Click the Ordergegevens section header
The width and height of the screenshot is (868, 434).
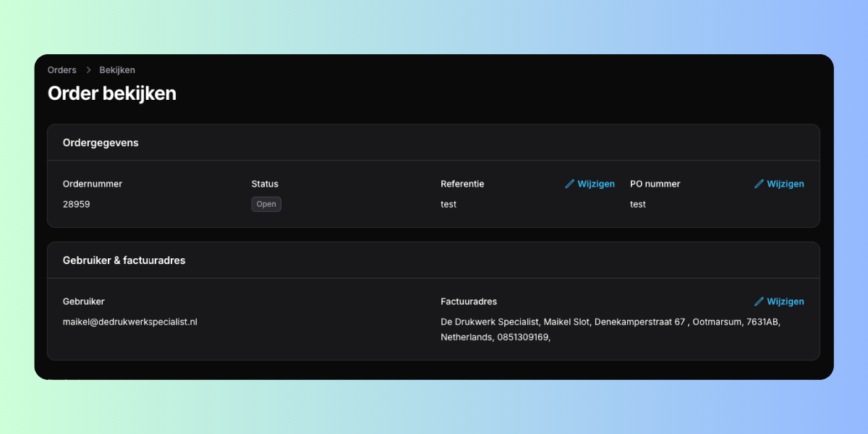coord(101,143)
